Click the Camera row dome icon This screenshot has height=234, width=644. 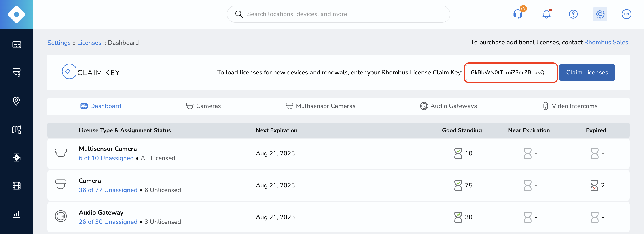(x=61, y=184)
